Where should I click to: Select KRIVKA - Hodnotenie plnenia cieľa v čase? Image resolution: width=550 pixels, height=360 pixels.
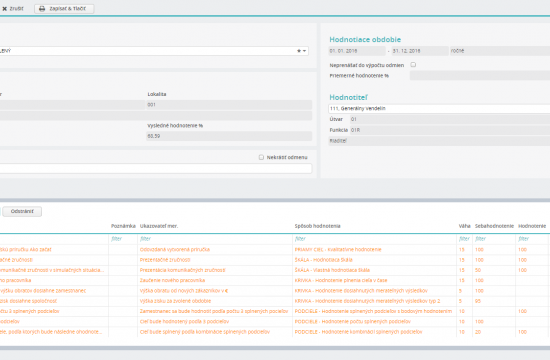coord(374,280)
